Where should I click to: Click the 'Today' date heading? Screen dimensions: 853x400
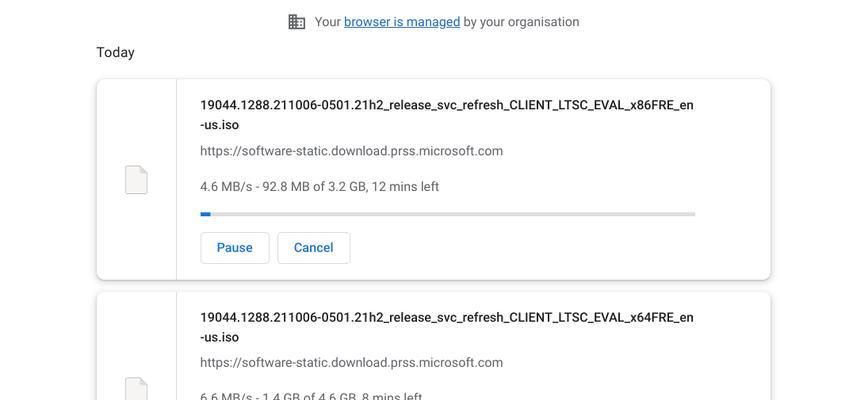(x=115, y=52)
